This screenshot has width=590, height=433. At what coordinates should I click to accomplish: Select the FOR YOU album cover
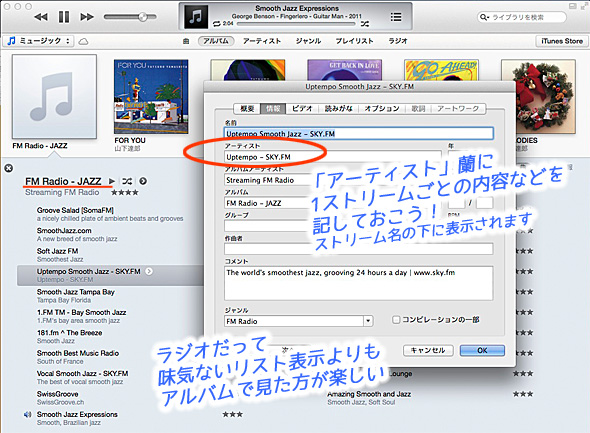coord(151,96)
